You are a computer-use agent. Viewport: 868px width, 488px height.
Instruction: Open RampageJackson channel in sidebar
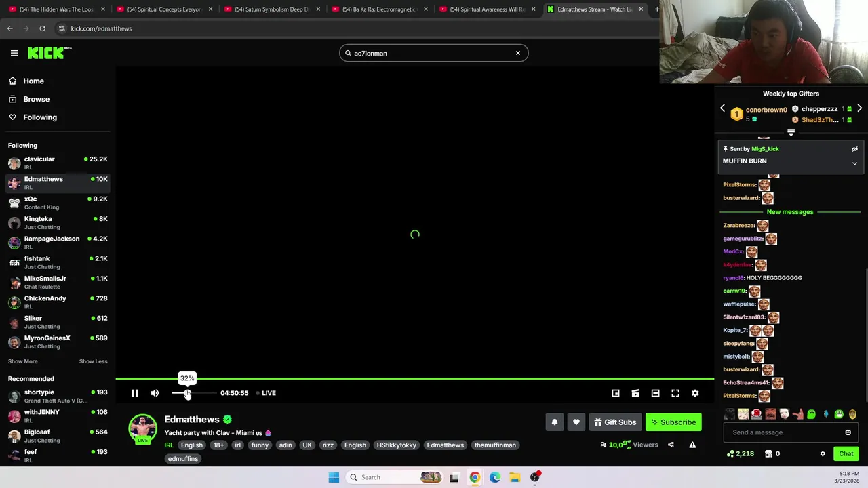[58, 242]
